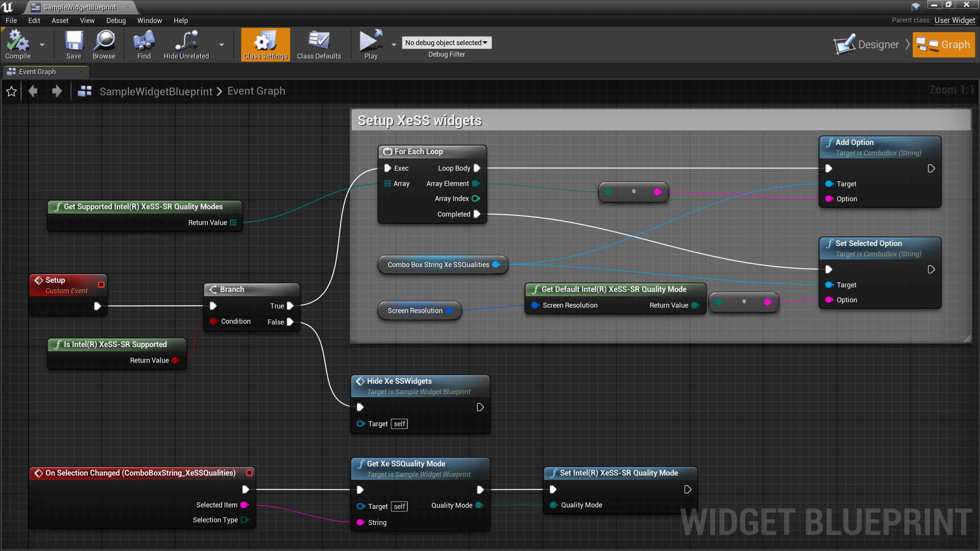Click SampleWidgetBlueprint breadcrumb
The width and height of the screenshot is (980, 551).
(156, 91)
